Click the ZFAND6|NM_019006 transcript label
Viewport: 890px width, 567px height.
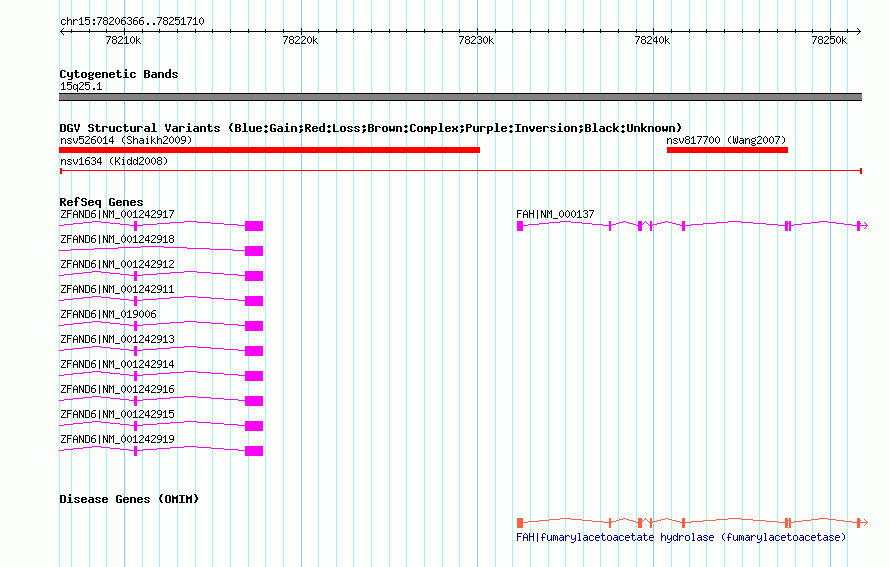108,314
